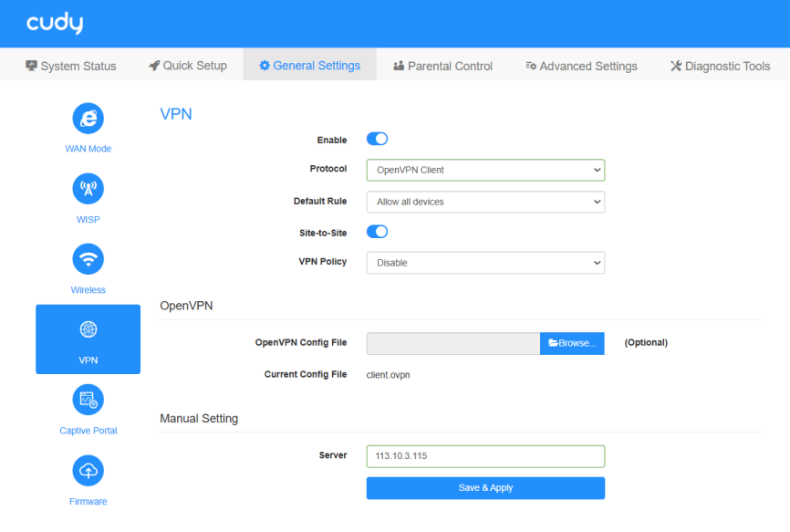Toggle the Site-to-Site switch
This screenshot has width=790, height=532.
coord(377,232)
